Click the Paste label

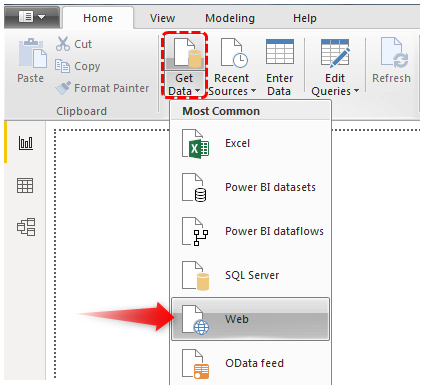31,78
